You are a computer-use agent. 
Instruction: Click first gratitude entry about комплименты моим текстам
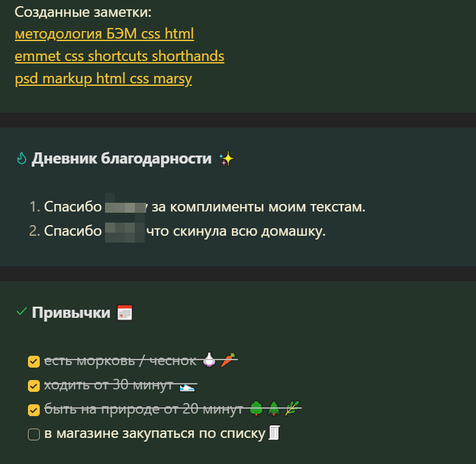(198, 207)
